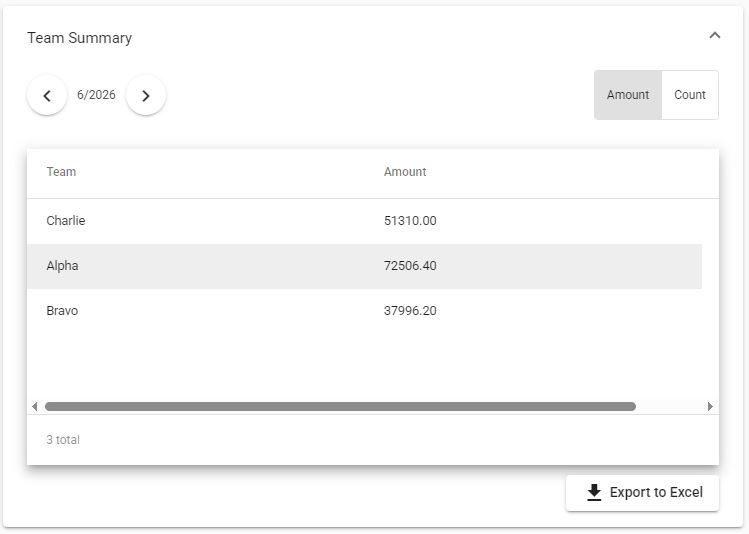Click the Team Summary title
This screenshot has width=749, height=534.
pos(79,38)
